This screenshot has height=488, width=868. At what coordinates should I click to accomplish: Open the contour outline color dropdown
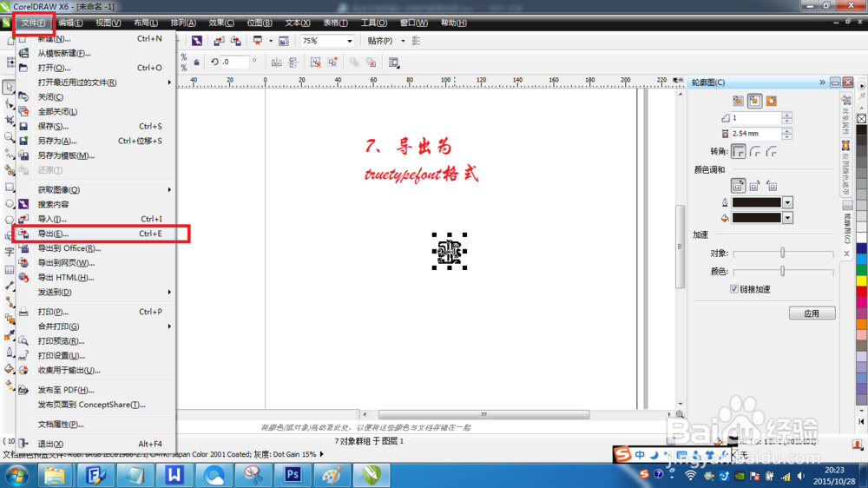point(787,202)
